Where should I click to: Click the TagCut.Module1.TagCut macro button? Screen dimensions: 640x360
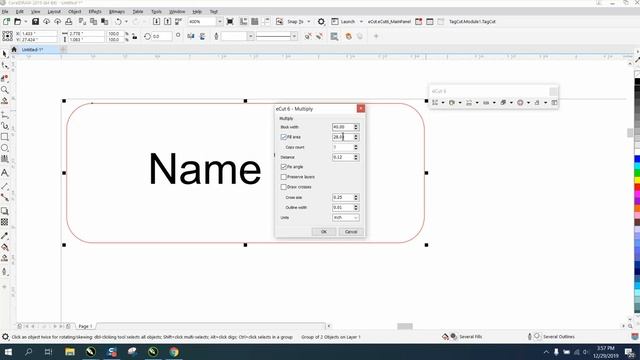[472, 22]
